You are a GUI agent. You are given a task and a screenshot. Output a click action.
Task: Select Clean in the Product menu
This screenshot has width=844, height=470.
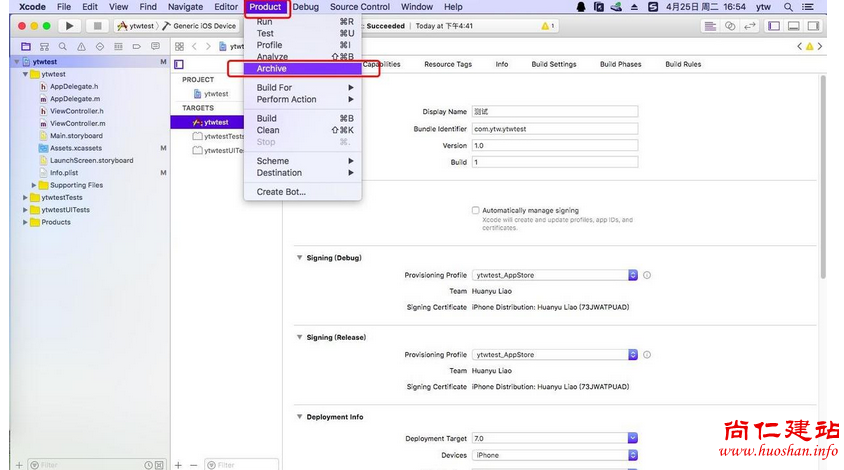pyautogui.click(x=268, y=130)
